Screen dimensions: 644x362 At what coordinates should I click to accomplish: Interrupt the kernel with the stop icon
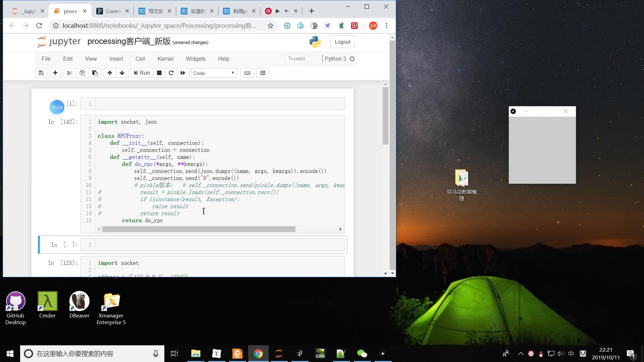pos(159,73)
